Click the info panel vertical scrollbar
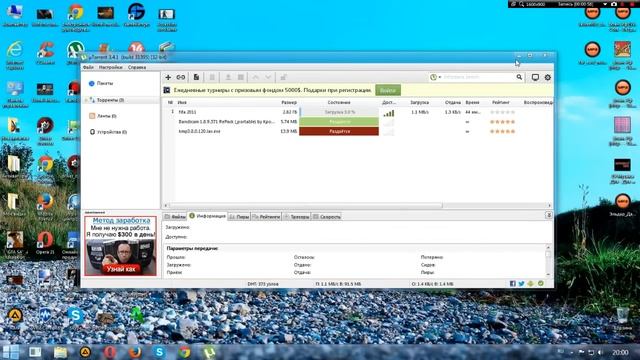 548,255
